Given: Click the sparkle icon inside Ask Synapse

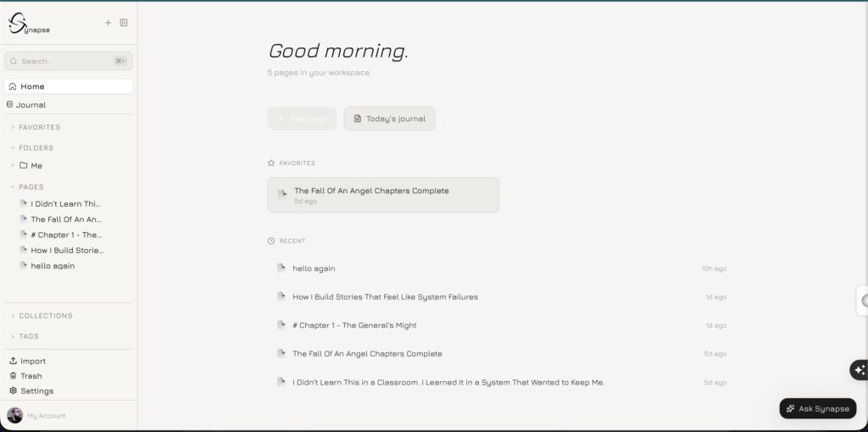Looking at the screenshot, I should 791,409.
